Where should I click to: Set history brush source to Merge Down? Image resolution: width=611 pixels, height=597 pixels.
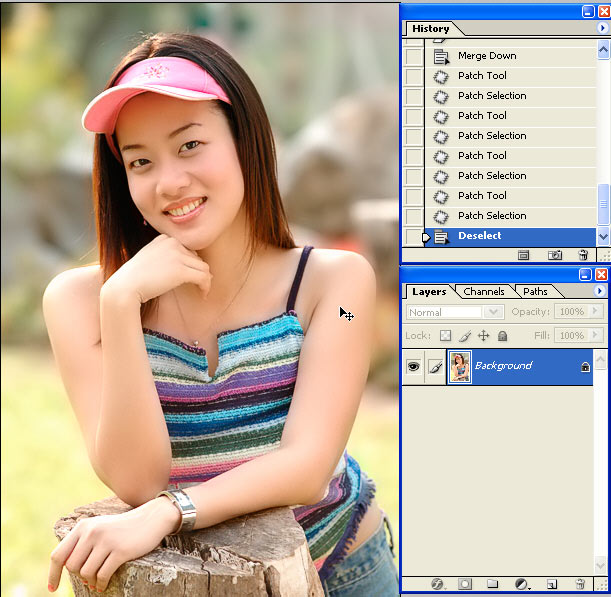[x=414, y=57]
